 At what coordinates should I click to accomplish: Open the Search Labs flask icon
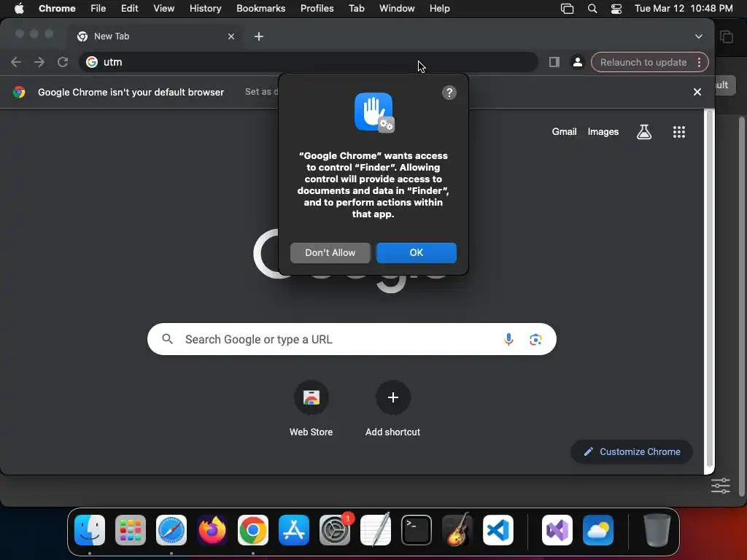click(644, 132)
